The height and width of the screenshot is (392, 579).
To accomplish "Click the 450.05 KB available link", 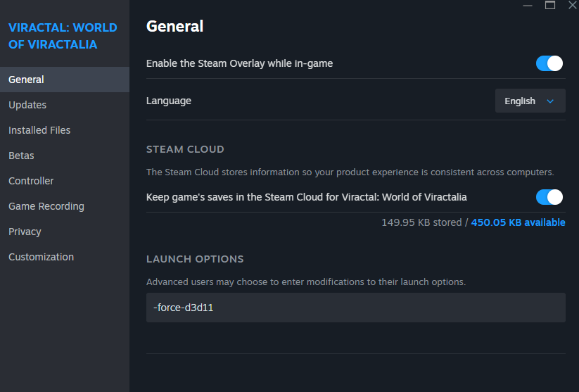I will (x=518, y=222).
